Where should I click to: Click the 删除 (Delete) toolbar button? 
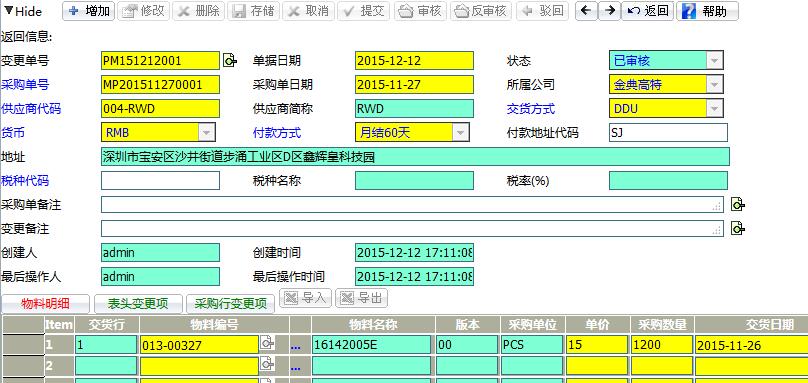coord(198,11)
